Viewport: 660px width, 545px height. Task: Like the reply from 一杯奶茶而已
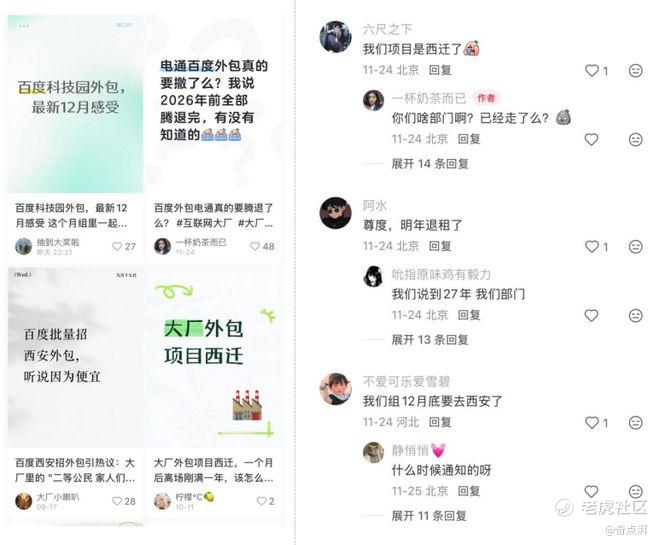pyautogui.click(x=591, y=139)
